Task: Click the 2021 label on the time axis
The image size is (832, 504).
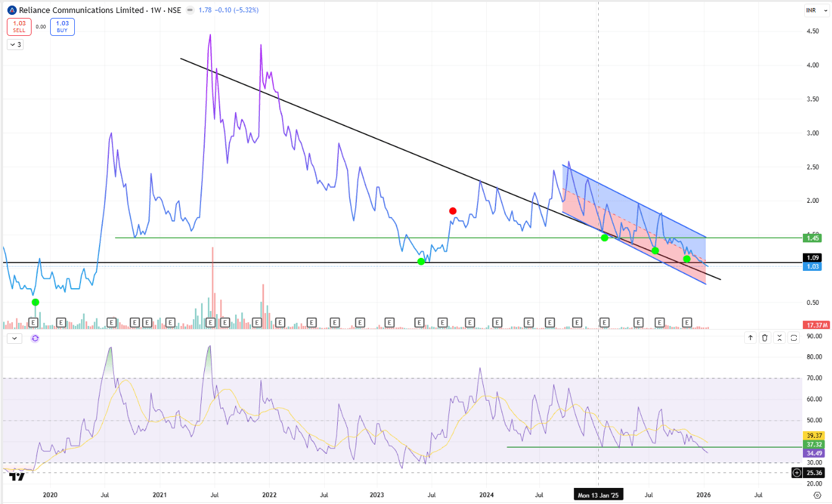Action: click(160, 495)
